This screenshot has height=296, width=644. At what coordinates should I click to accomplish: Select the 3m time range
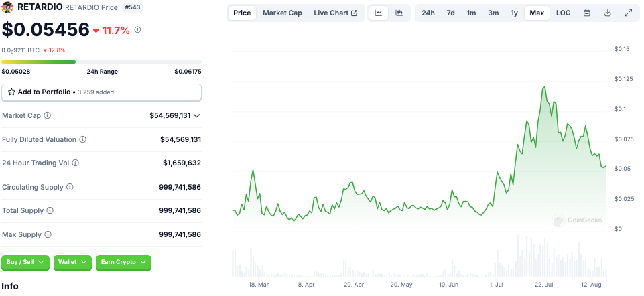click(493, 13)
